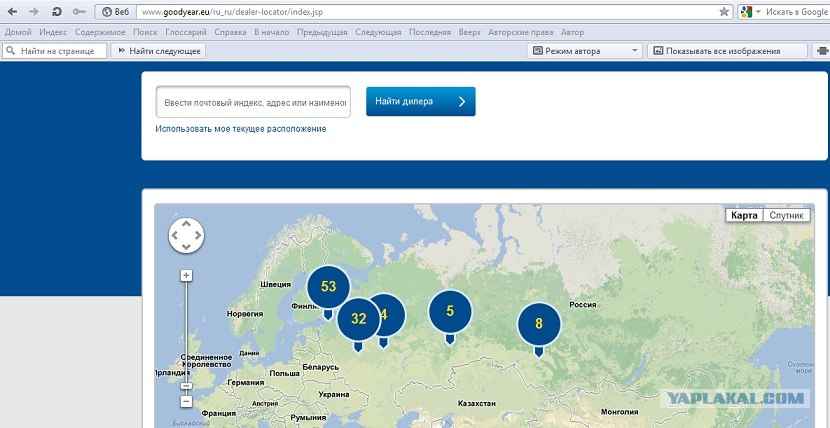Pan the map right with control arrow
The height and width of the screenshot is (428, 830).
point(197,235)
